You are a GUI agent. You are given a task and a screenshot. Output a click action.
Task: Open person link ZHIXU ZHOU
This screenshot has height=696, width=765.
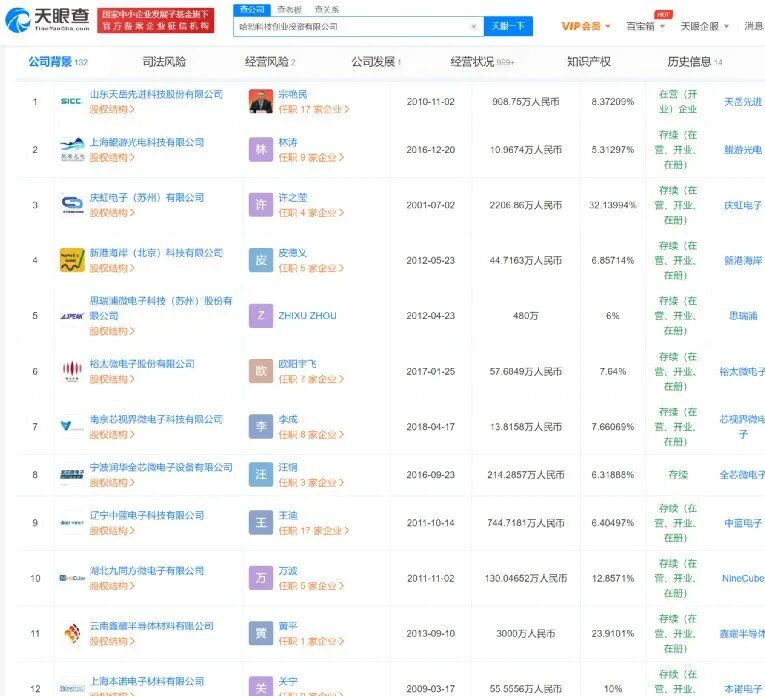pyautogui.click(x=307, y=316)
